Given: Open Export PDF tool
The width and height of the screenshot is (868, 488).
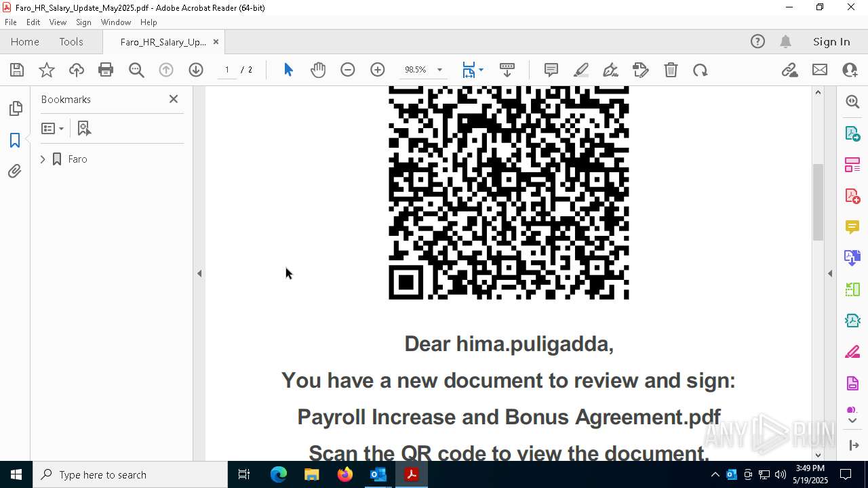Looking at the screenshot, I should 852,133.
